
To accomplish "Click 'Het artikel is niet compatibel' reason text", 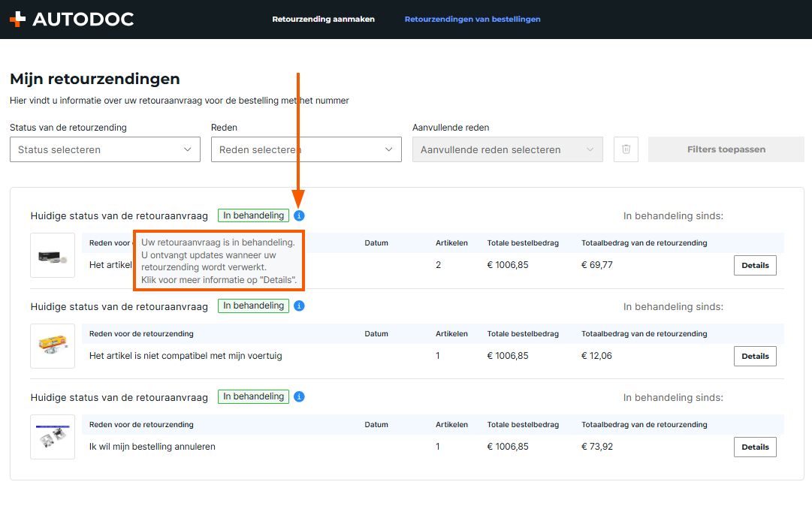I will point(186,356).
